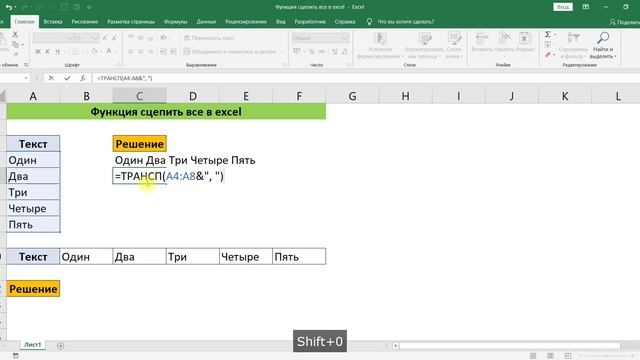Click the green title 'Функция сцепить все в excel'
This screenshot has height=360, width=640.
(x=166, y=111)
